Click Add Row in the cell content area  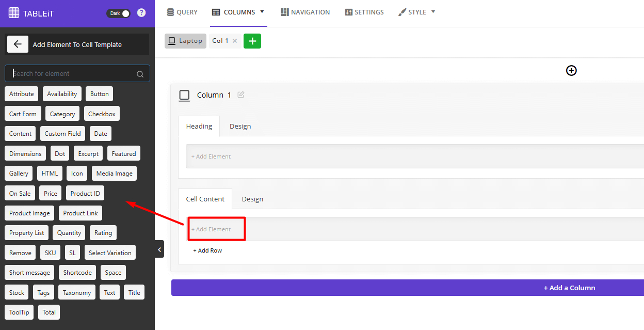coord(207,250)
